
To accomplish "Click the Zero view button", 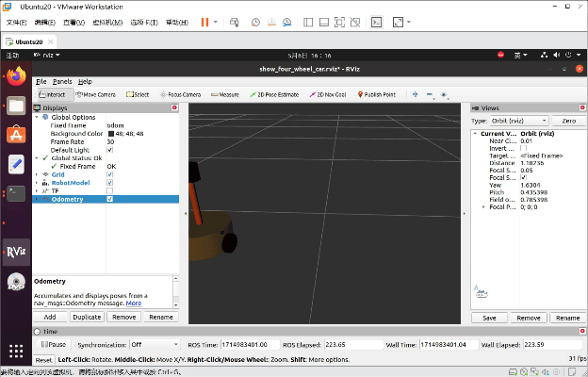I will [x=569, y=121].
